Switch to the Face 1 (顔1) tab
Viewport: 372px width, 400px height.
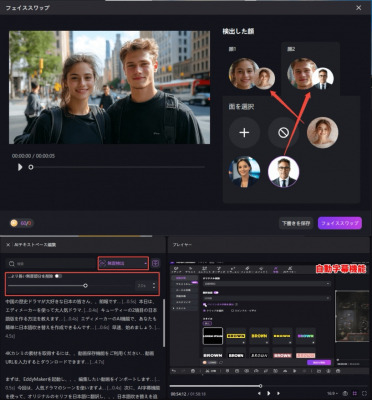(x=232, y=49)
